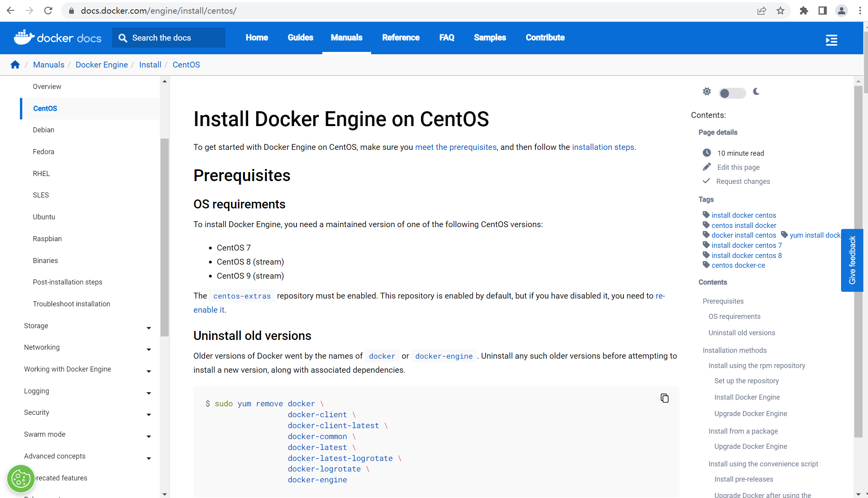This screenshot has height=498, width=868.
Task: Switch to the Reference tab
Action: pos(401,37)
